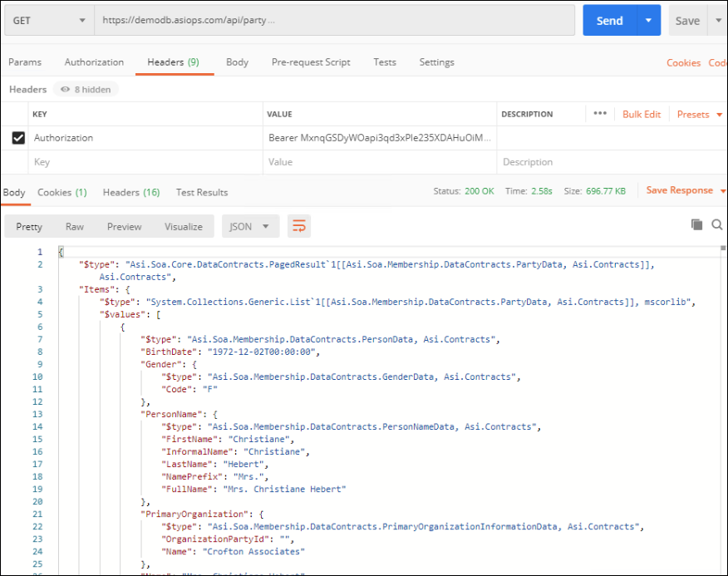Click the "FullName" line in JSON

(x=253, y=489)
